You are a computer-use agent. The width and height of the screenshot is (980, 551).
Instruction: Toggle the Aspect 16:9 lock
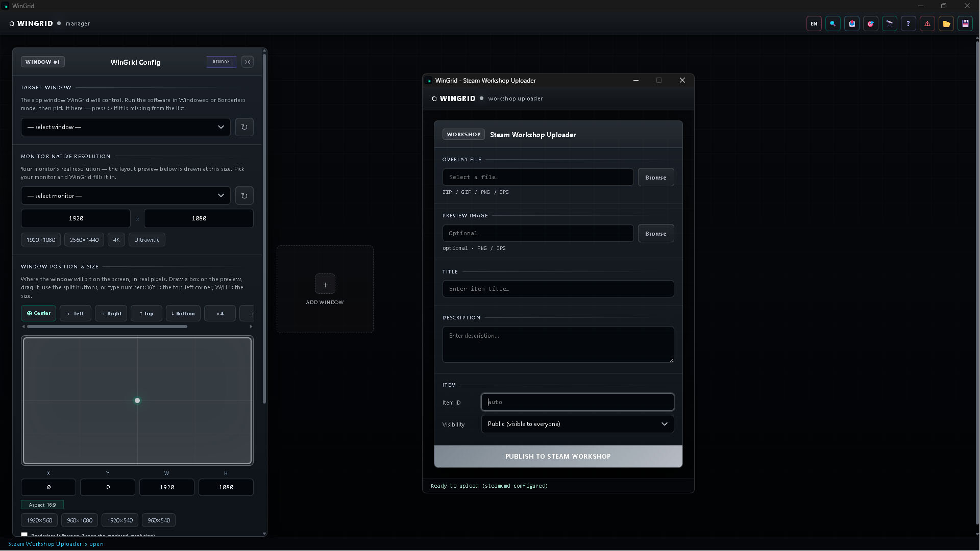(x=42, y=505)
